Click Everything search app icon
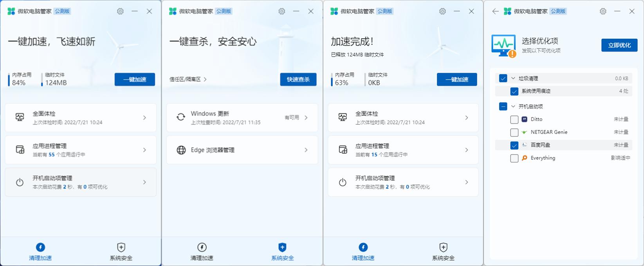 point(525,158)
